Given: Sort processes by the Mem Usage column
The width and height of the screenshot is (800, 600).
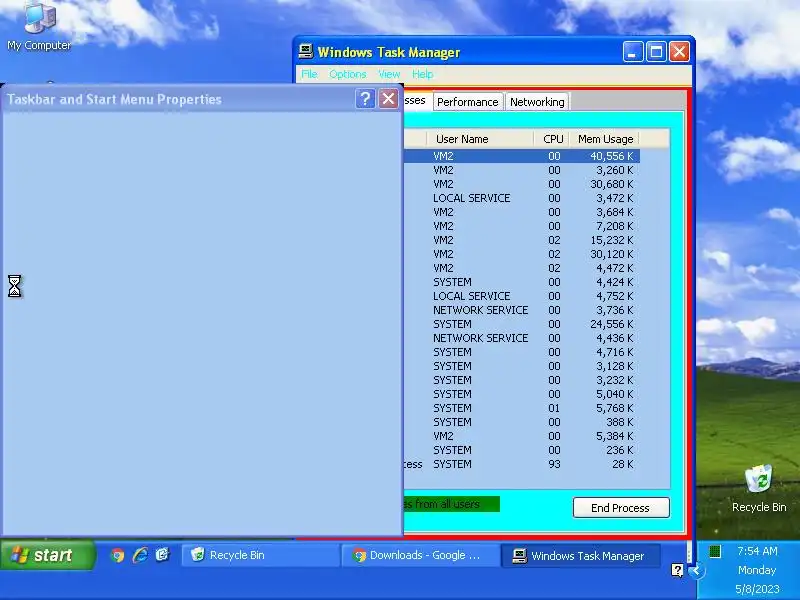Looking at the screenshot, I should (605, 139).
